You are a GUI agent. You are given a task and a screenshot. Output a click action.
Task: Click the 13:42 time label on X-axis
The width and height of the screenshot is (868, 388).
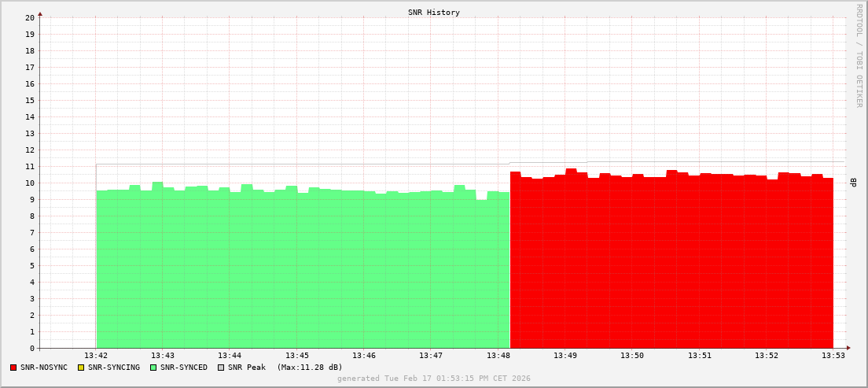[96, 356]
